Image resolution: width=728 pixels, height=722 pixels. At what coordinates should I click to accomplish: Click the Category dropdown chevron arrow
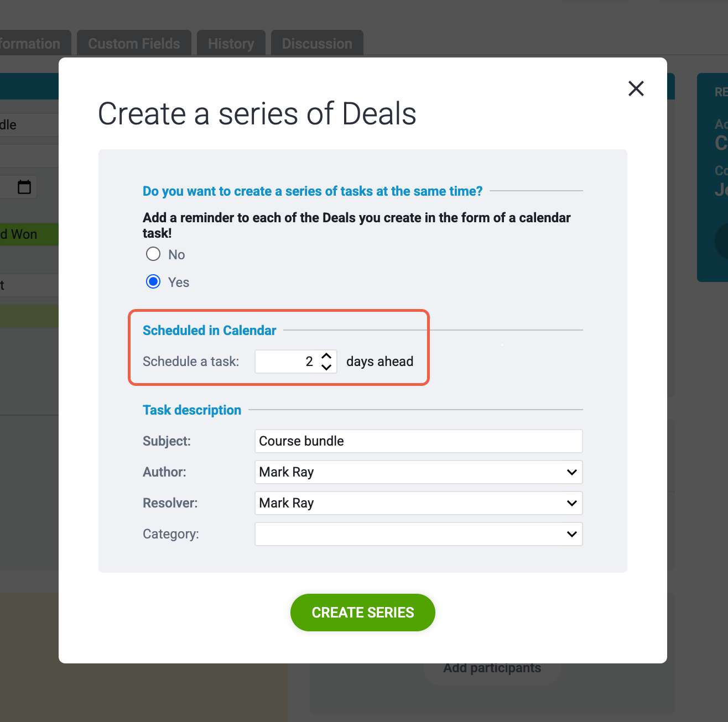572,534
